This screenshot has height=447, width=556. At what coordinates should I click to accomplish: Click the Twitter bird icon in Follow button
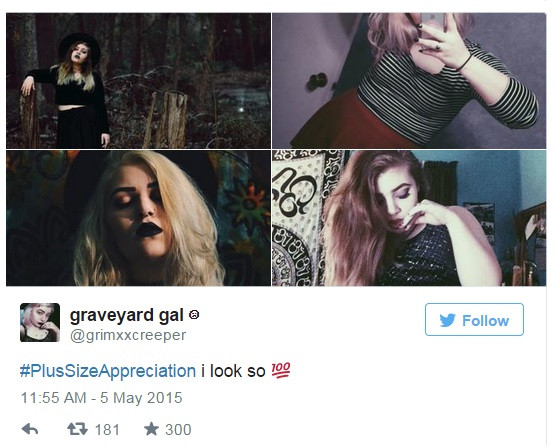pos(447,320)
